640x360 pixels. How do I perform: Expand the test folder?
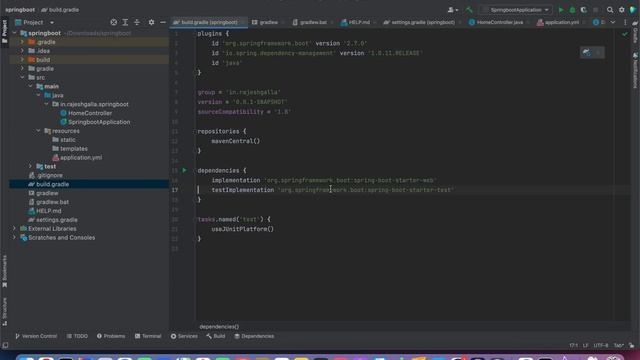tap(31, 167)
